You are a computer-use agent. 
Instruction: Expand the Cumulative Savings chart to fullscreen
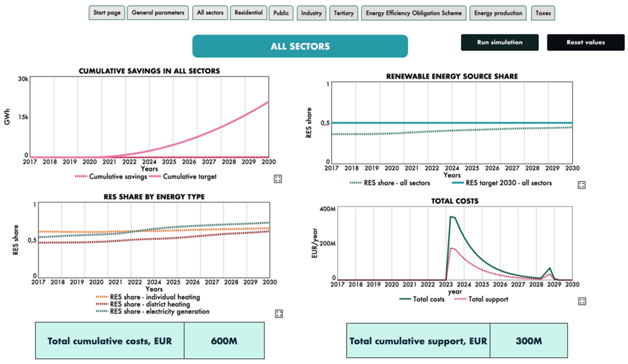(278, 179)
